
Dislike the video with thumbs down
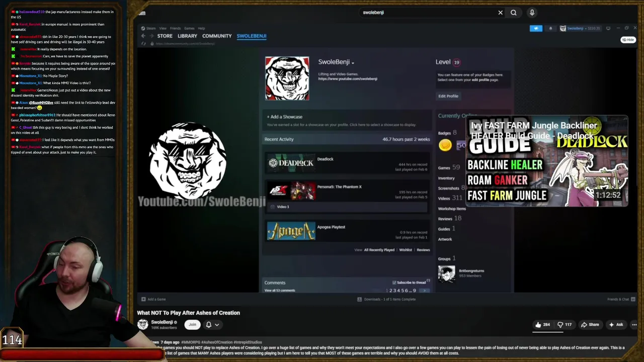564,325
